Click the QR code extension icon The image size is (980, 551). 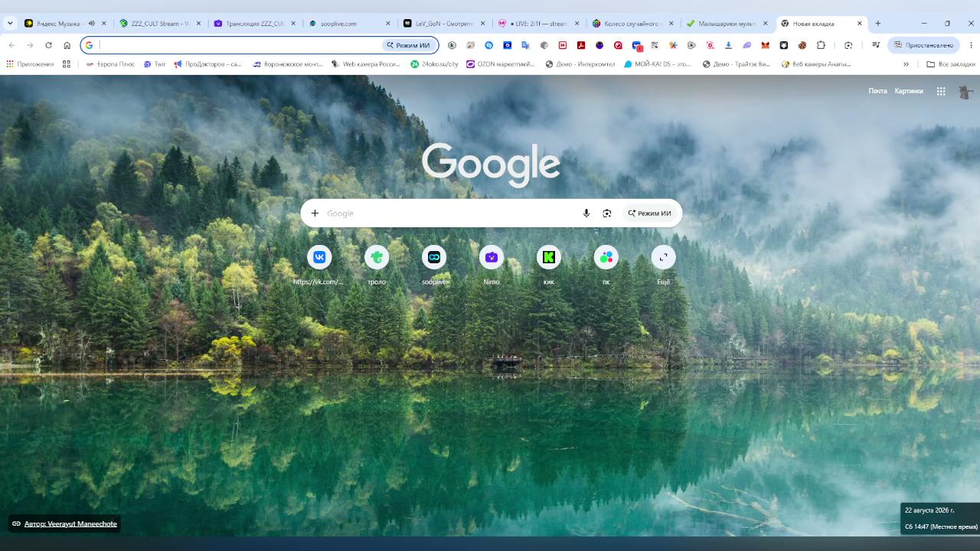click(x=655, y=45)
